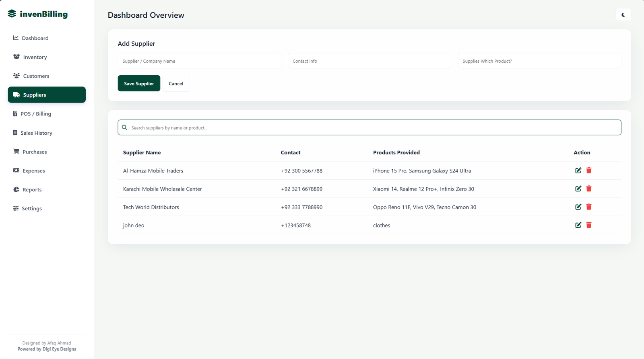
Task: Open the Customers section
Action: 36,76
